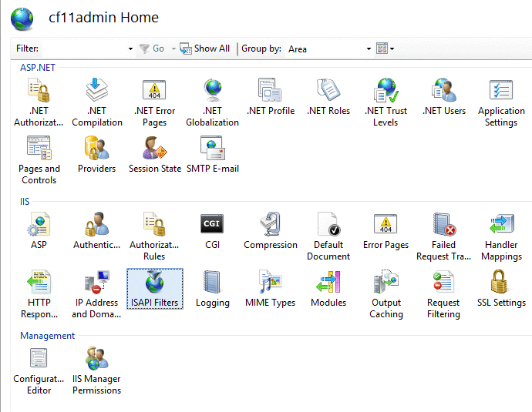Open .NET Users

(x=444, y=97)
